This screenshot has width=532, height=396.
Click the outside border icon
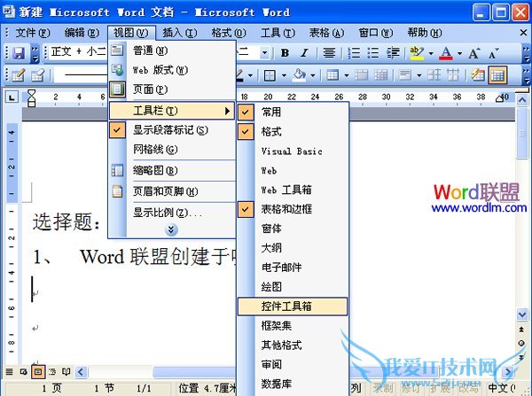270,75
